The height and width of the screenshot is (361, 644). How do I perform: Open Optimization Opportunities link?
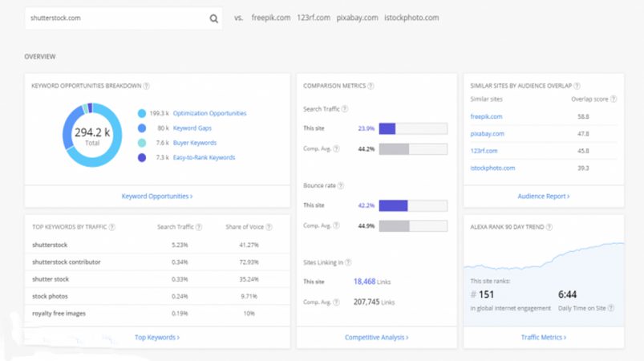coord(209,113)
